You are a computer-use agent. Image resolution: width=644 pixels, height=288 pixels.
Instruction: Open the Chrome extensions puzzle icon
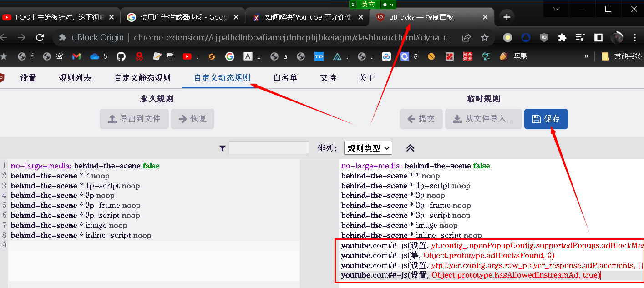click(563, 38)
